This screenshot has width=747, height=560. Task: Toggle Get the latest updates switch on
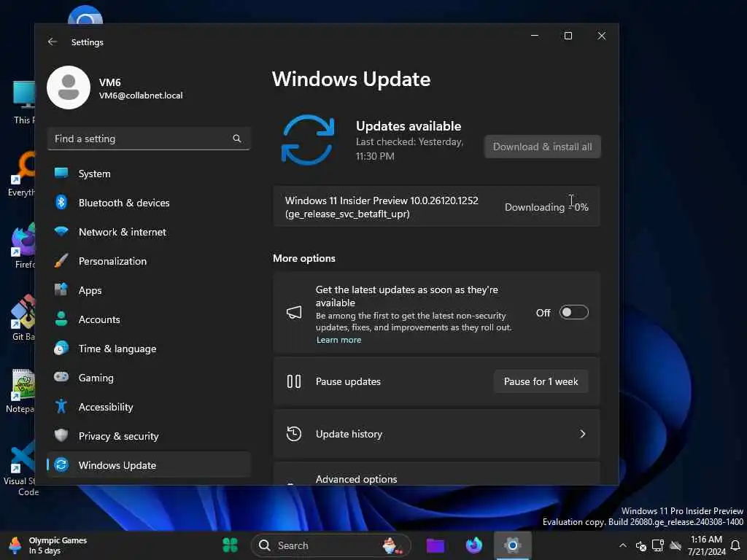[573, 312]
